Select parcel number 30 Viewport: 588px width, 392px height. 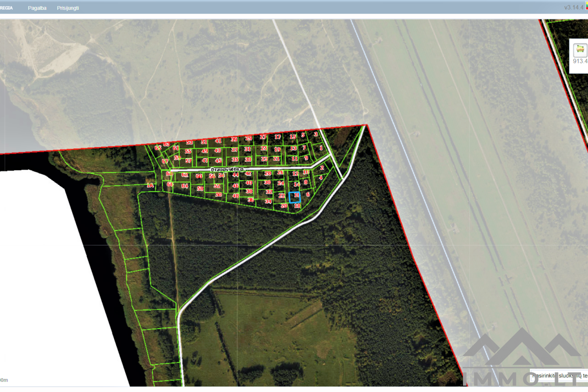point(267,182)
